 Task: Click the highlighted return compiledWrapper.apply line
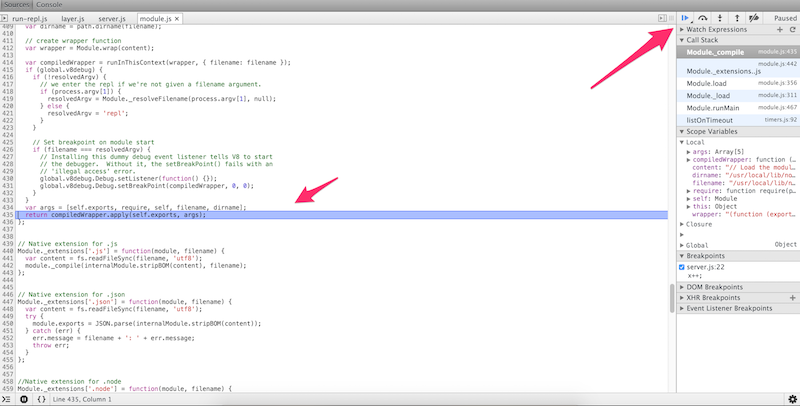(x=342, y=215)
